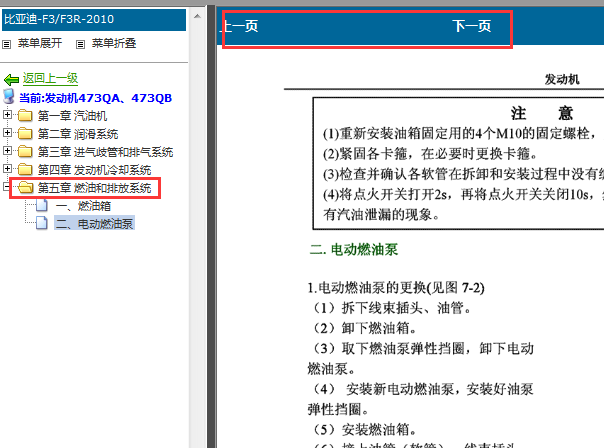Screen dimensions: 604x448
Task: Click the 二. 电动燃油泵 green heading
Action: [x=354, y=249]
